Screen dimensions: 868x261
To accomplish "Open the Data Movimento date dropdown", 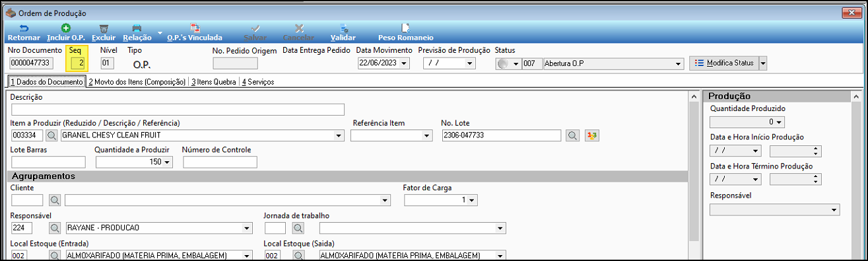I will pos(404,63).
